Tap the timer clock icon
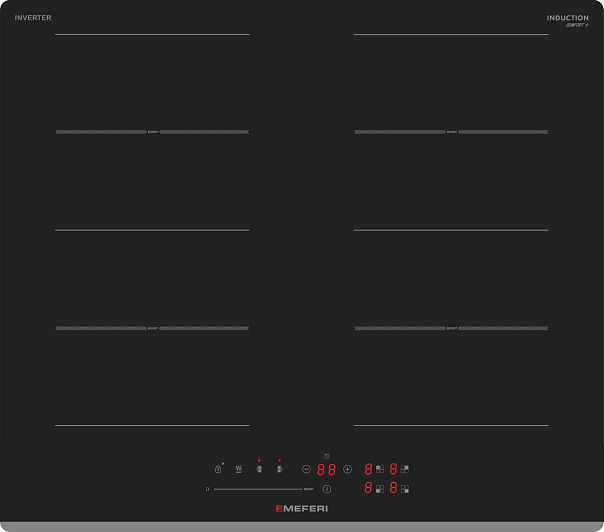This screenshot has width=604, height=532. (x=327, y=456)
